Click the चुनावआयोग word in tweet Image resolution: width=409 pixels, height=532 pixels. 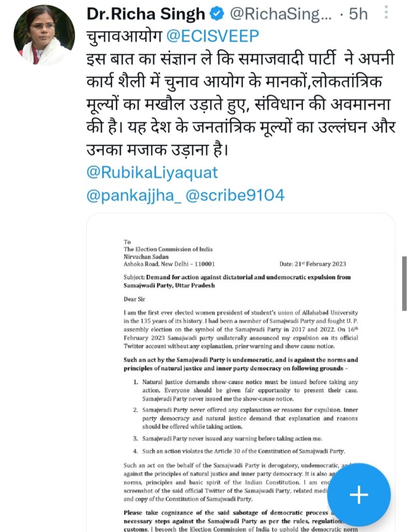point(124,36)
